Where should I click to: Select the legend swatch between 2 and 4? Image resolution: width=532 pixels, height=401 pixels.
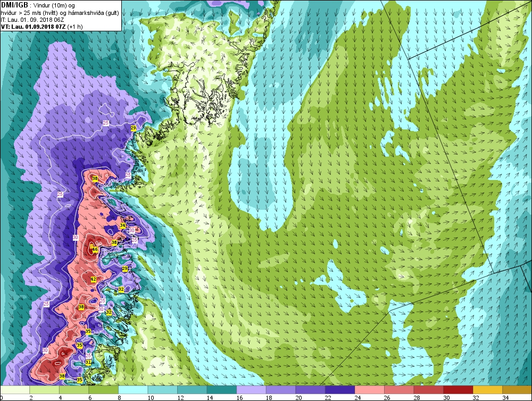(x=45, y=390)
